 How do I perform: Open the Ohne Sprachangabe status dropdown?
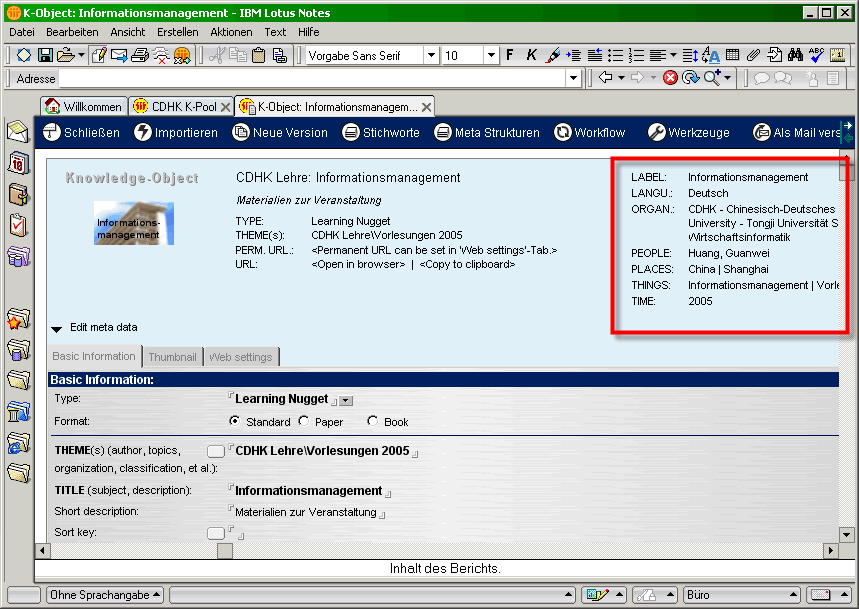click(x=105, y=595)
